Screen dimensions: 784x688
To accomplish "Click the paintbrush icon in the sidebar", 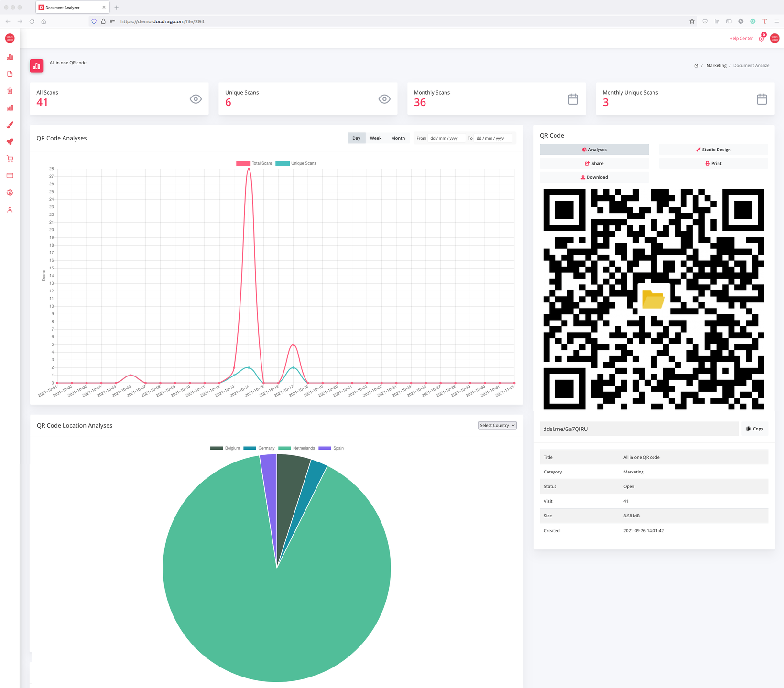I will point(10,125).
